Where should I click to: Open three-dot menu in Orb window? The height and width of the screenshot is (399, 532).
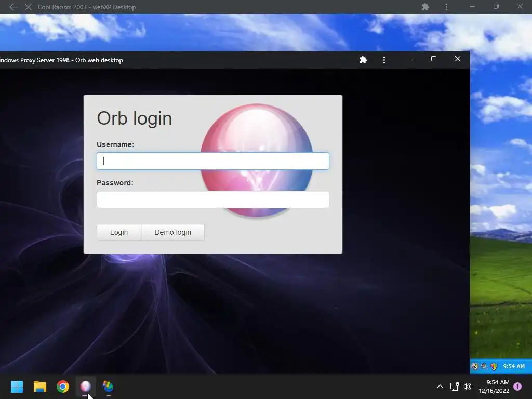pos(384,60)
